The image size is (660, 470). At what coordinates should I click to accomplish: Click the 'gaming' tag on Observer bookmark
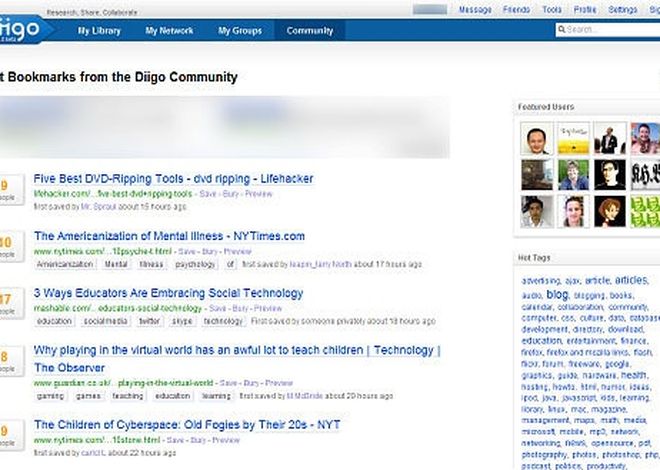point(51,396)
